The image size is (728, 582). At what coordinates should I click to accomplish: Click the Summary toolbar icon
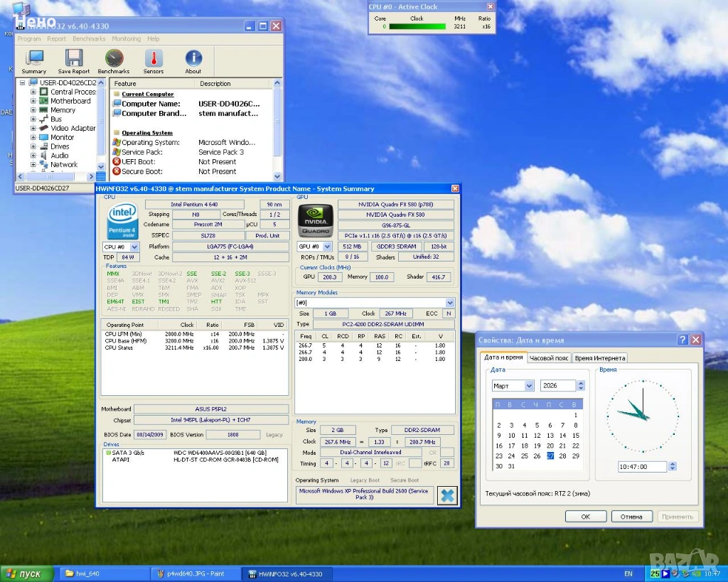tap(33, 61)
